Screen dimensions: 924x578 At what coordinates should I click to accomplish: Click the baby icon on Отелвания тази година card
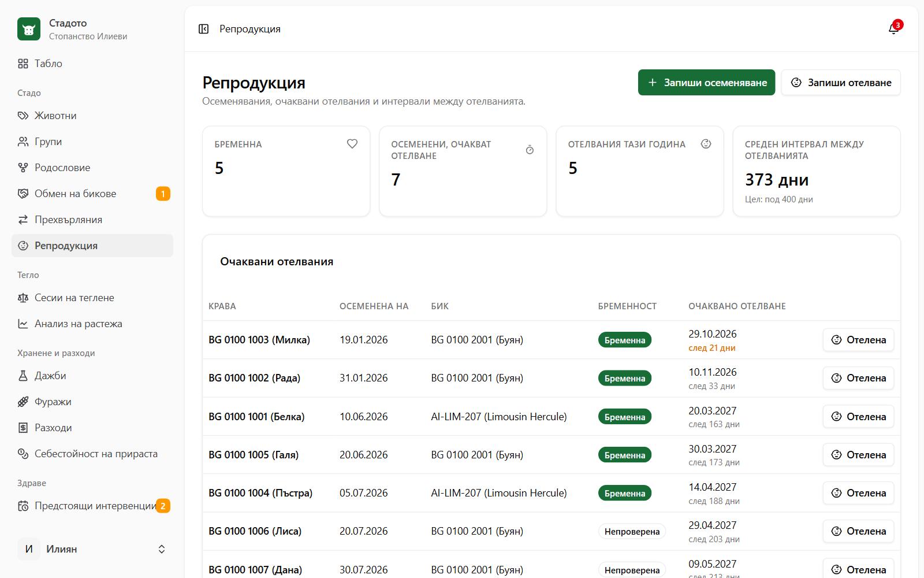[706, 144]
